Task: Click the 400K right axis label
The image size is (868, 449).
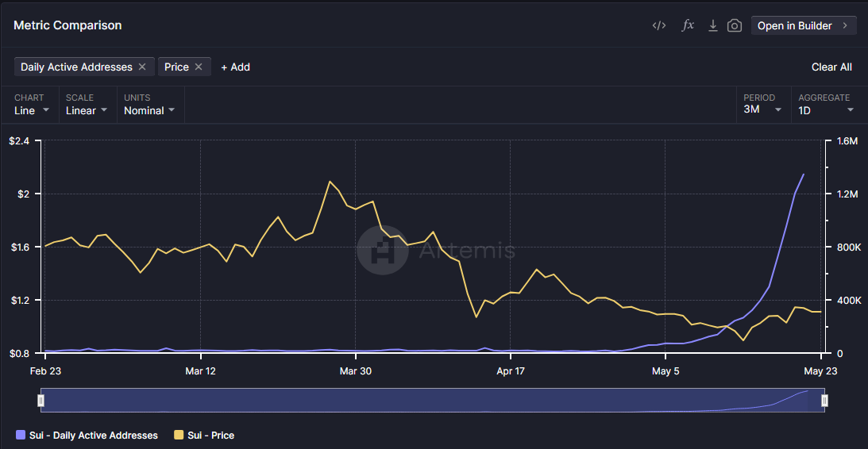Action: coord(851,300)
